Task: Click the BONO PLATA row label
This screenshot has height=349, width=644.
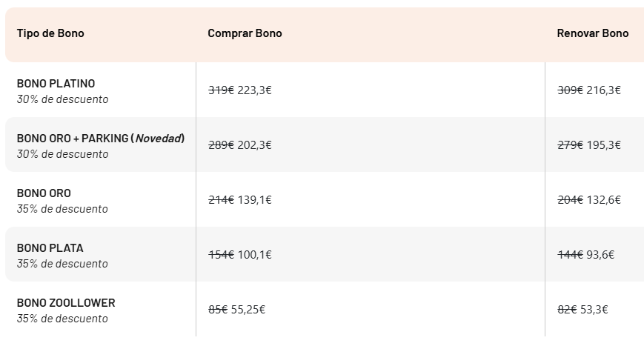Action: point(50,248)
